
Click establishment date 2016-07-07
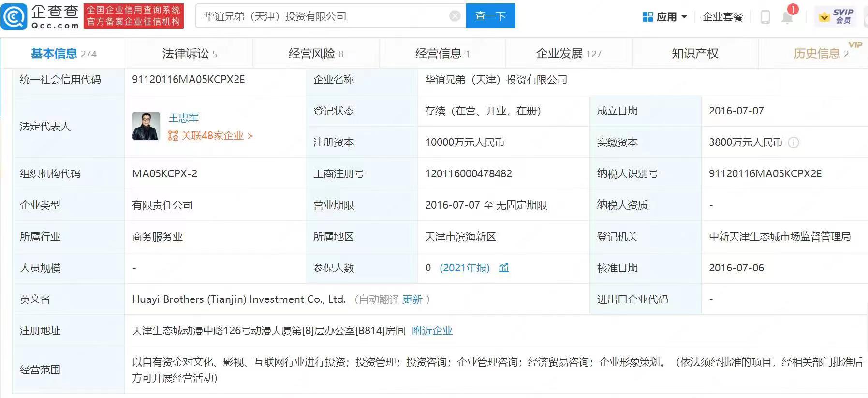pos(736,111)
